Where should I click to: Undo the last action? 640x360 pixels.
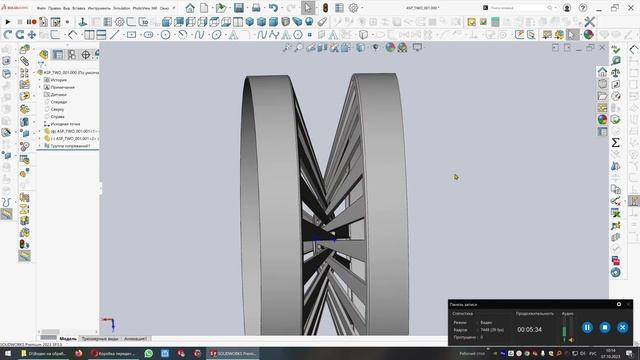tap(273, 8)
